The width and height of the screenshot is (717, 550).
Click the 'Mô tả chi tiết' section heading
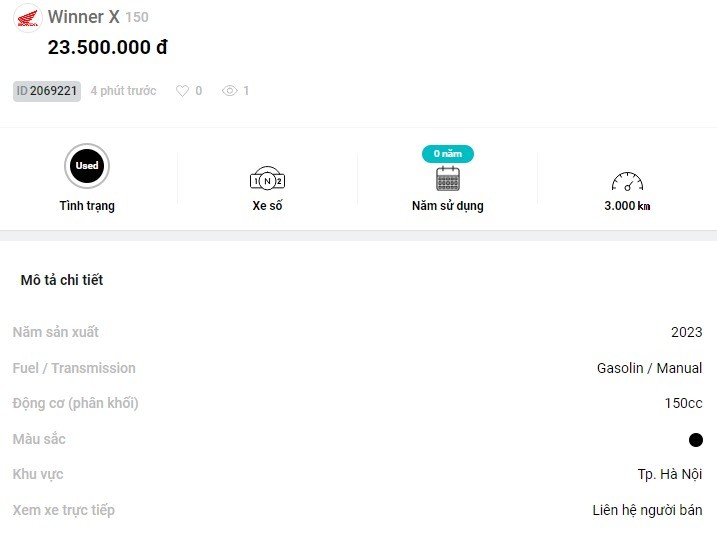click(x=62, y=280)
